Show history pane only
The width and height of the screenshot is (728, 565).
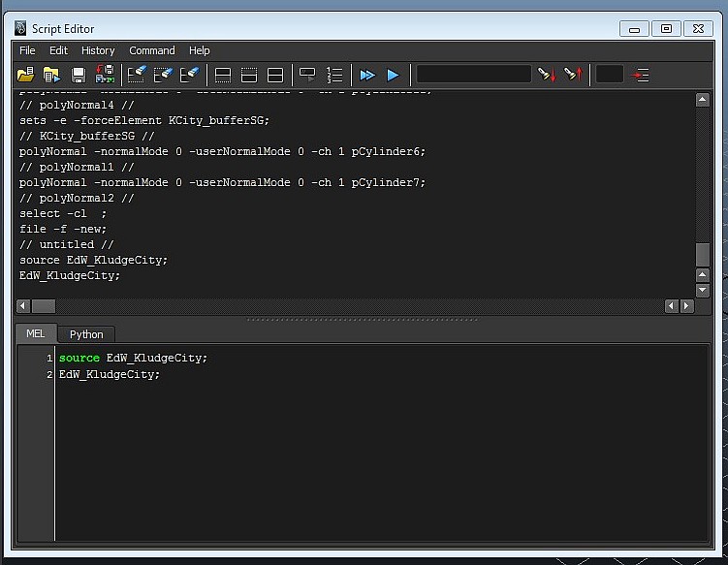tap(223, 75)
